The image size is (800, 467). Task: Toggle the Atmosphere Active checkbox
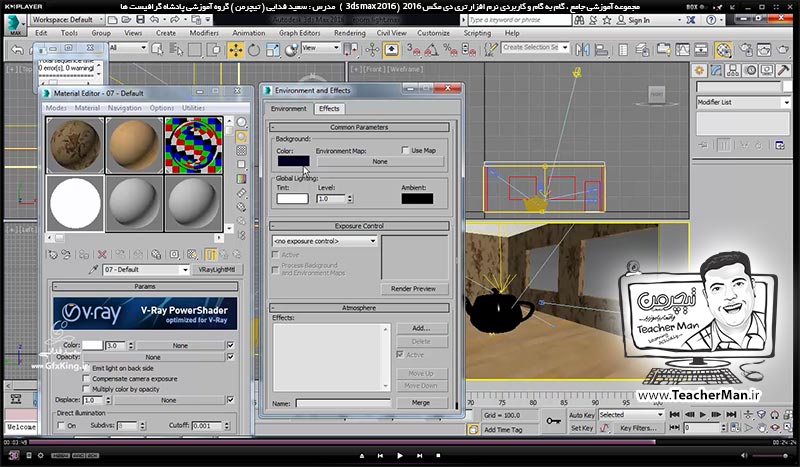pos(401,354)
